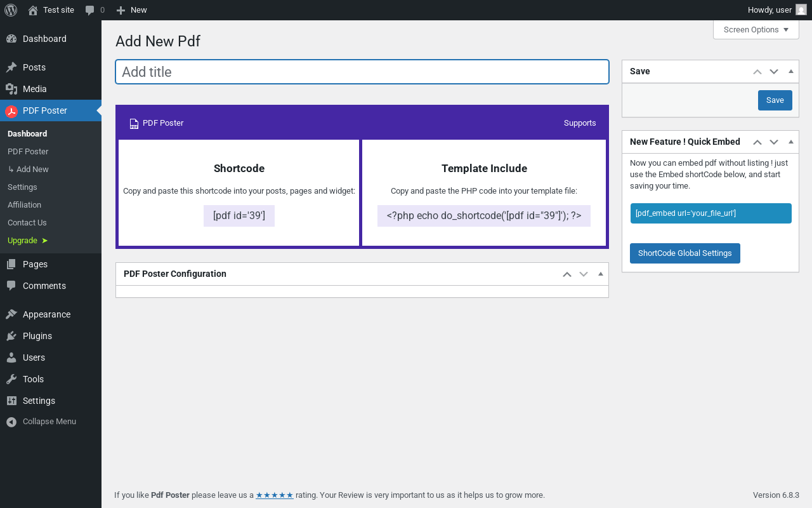Click the comments bubble icon in admin bar
The image size is (812, 508).
tap(90, 10)
